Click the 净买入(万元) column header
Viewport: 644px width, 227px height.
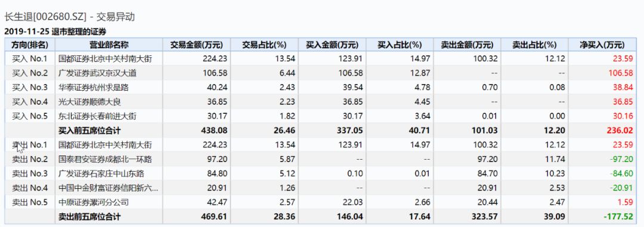(x=602, y=45)
